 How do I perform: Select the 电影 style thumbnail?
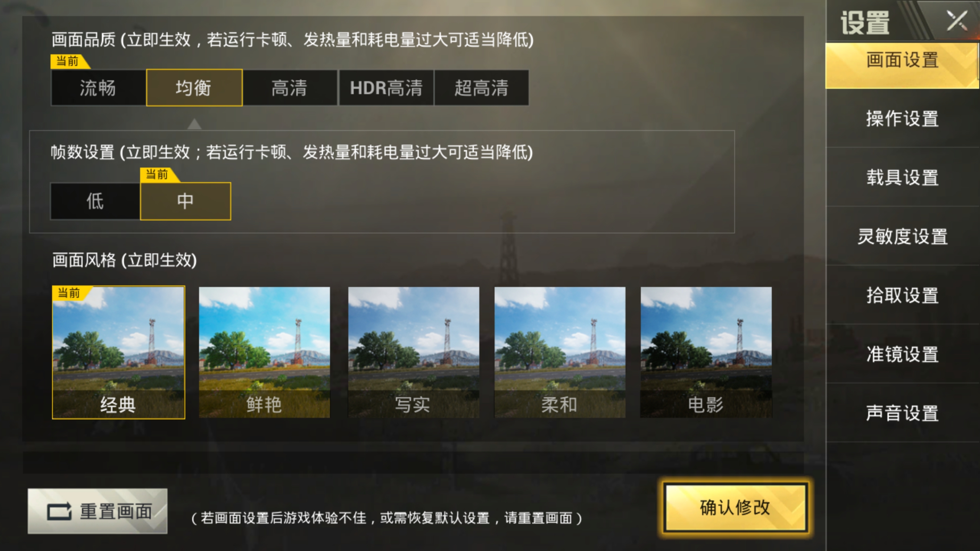[706, 352]
